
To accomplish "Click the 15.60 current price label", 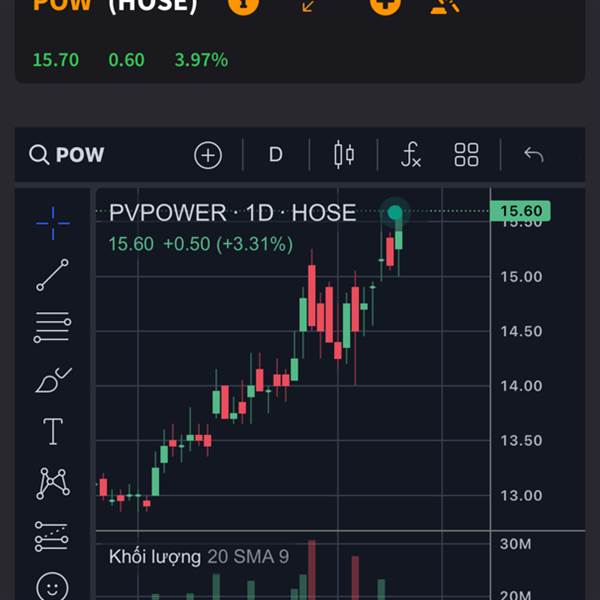I will coord(520,211).
